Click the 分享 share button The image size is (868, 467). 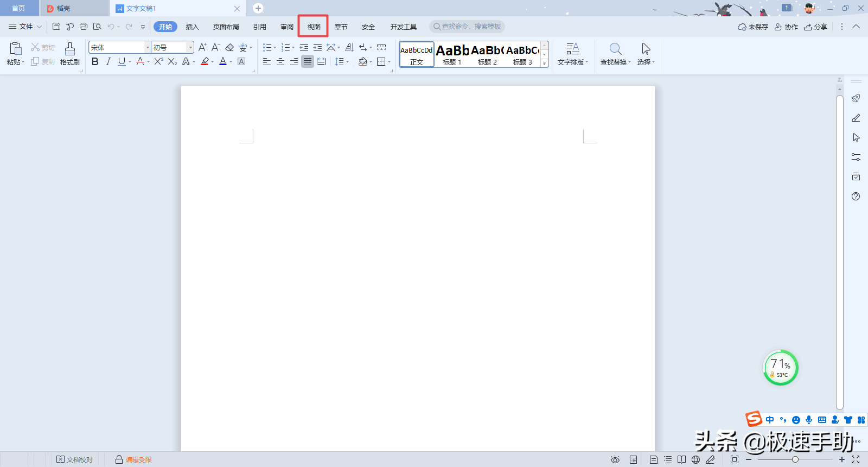coord(815,27)
